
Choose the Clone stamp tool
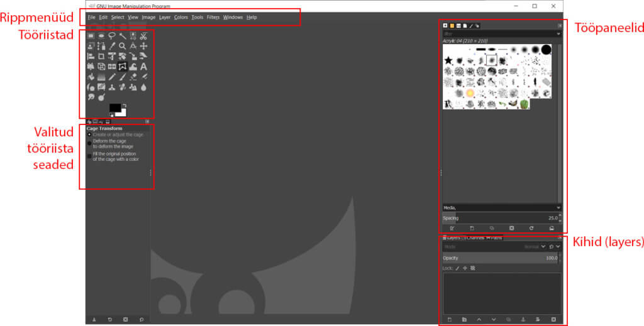tap(112, 87)
